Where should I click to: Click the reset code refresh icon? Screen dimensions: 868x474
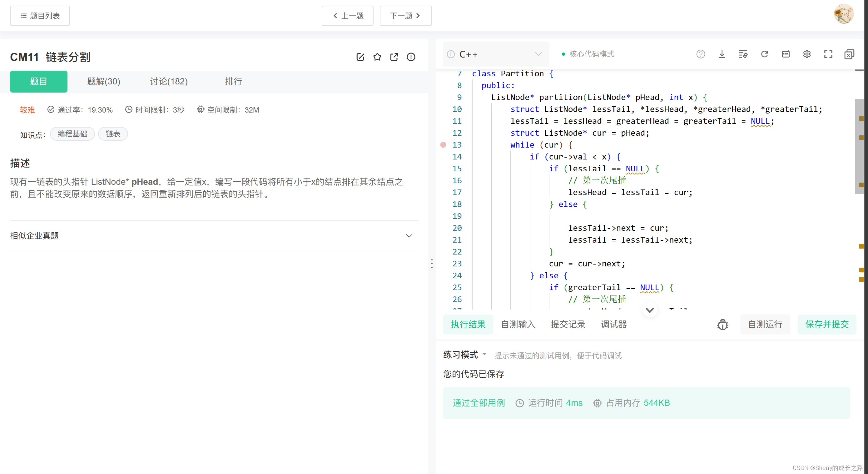764,54
